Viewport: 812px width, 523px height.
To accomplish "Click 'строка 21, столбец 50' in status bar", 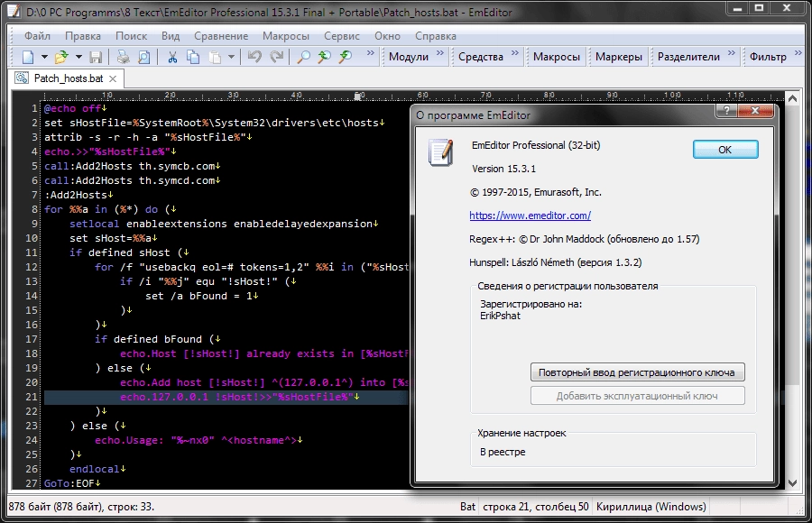I will click(535, 507).
